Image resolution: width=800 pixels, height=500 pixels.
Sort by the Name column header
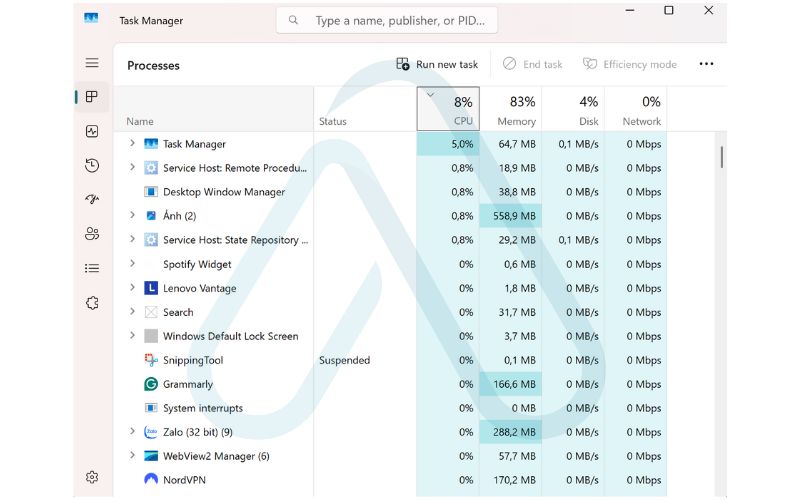(x=213, y=109)
